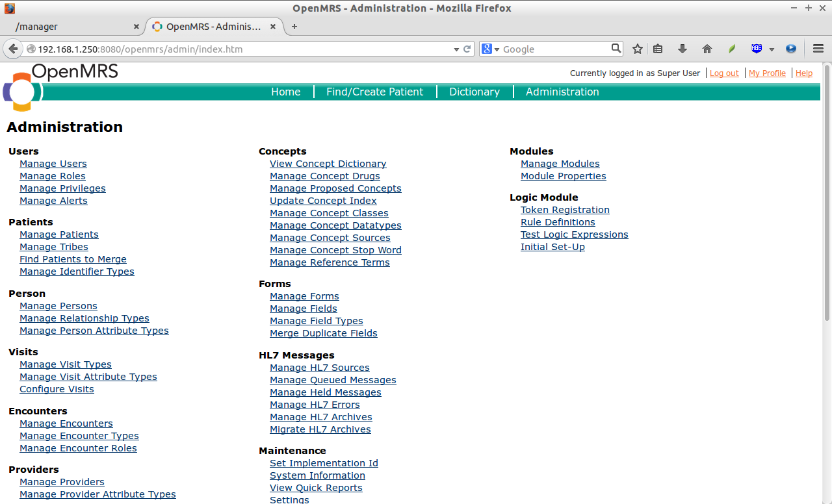
Task: Reload the page with the refresh icon
Action: 467,49
